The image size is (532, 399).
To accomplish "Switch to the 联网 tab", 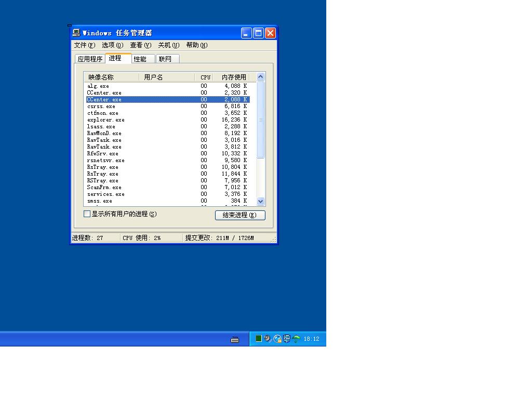I will point(167,59).
